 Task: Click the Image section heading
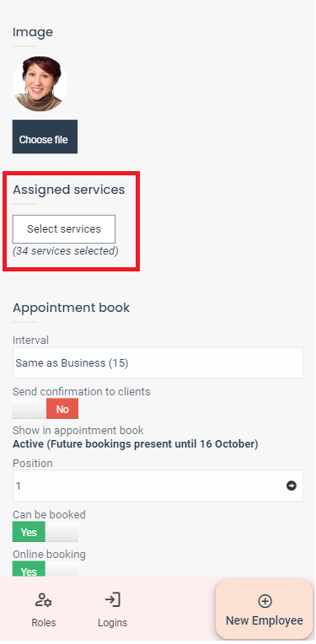(x=33, y=32)
